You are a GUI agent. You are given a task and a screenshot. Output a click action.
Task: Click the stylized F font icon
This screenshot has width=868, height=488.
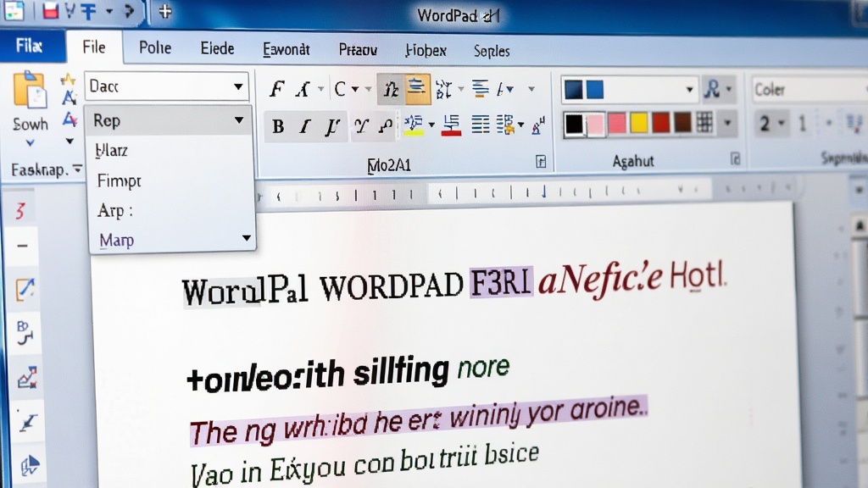point(276,88)
